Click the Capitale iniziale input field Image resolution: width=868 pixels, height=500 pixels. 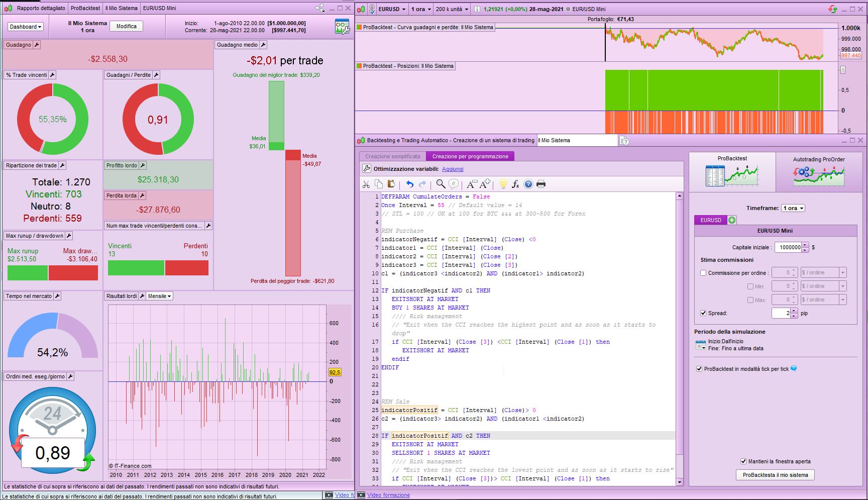[x=788, y=247]
